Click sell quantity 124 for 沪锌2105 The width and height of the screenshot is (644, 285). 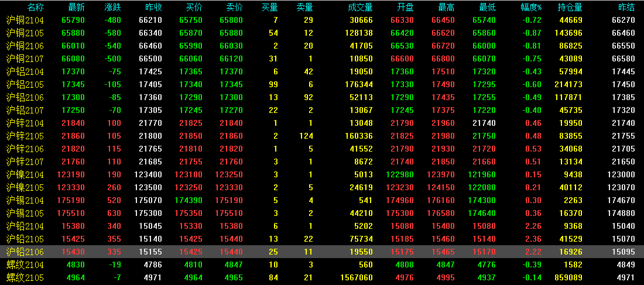306,136
